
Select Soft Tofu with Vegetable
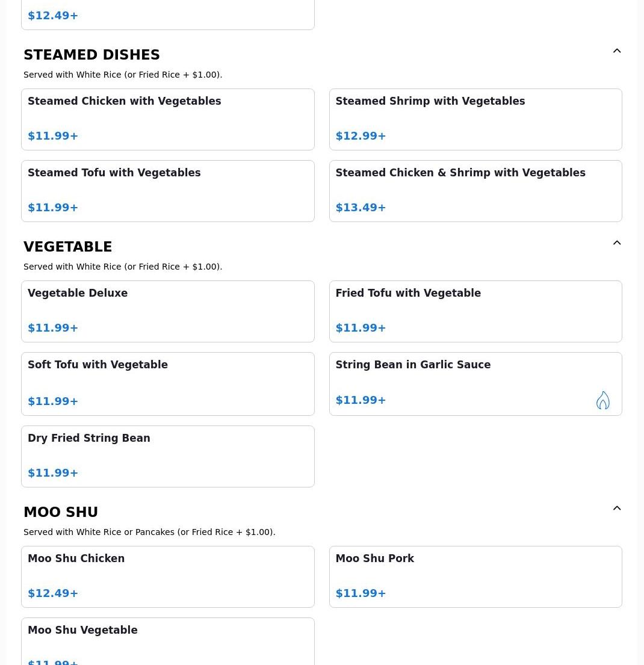coord(167,383)
